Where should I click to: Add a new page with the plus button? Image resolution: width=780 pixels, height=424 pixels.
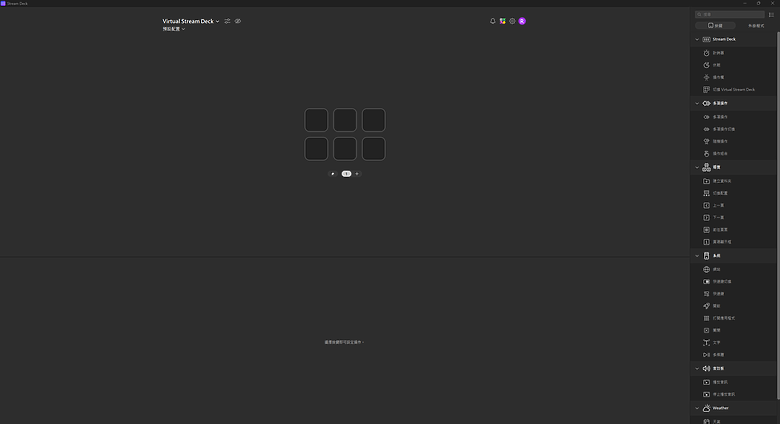coord(357,174)
